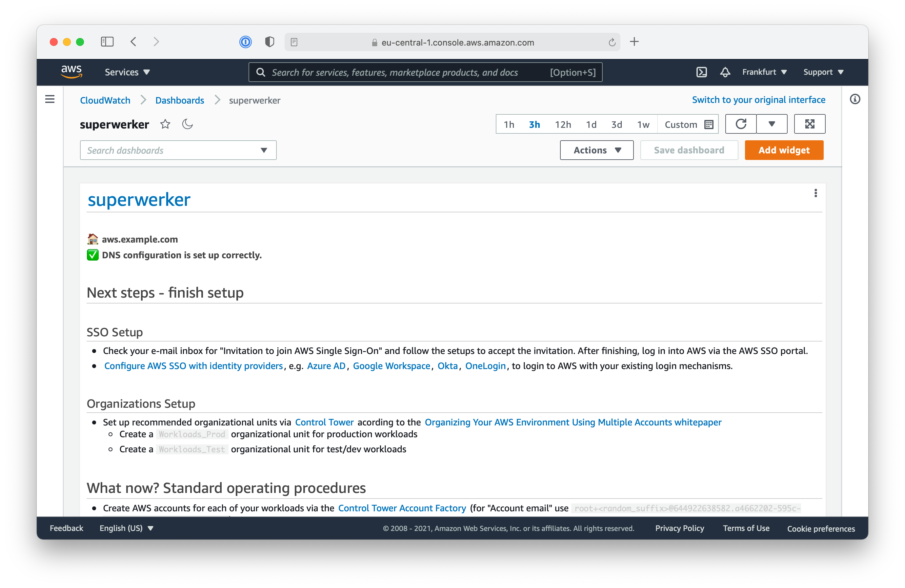Refresh the dashboard
The height and width of the screenshot is (588, 905).
click(x=740, y=124)
